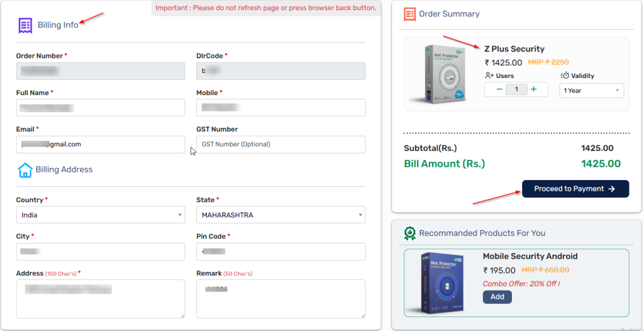Increase users with the plus button
644x331 pixels.
(x=534, y=89)
